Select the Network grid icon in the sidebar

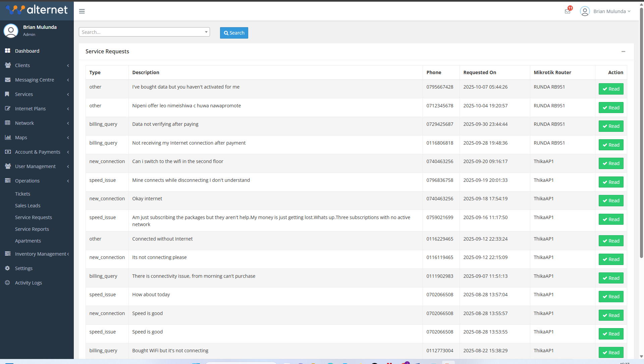click(x=8, y=123)
